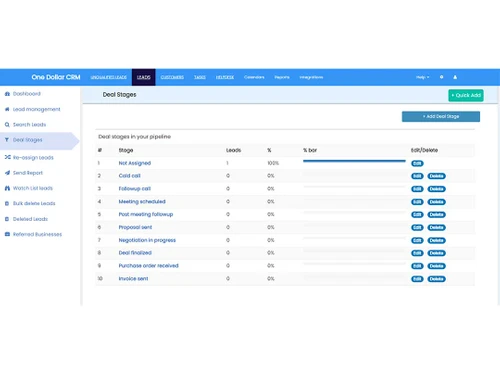Open the Helpdesk tab
This screenshot has height=375, width=500.
pyautogui.click(x=225, y=77)
